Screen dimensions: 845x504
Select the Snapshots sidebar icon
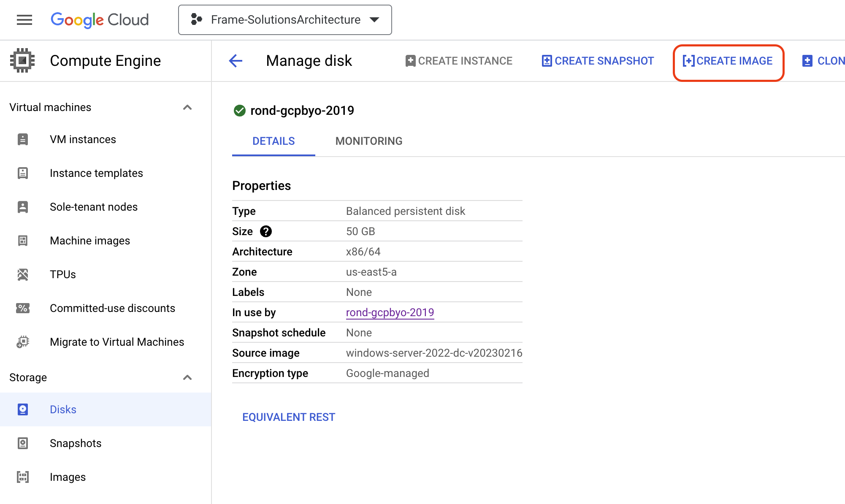pos(22,443)
